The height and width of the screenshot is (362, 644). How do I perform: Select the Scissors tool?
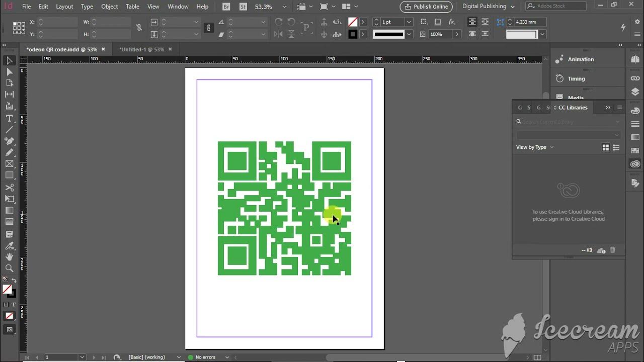pyautogui.click(x=9, y=188)
